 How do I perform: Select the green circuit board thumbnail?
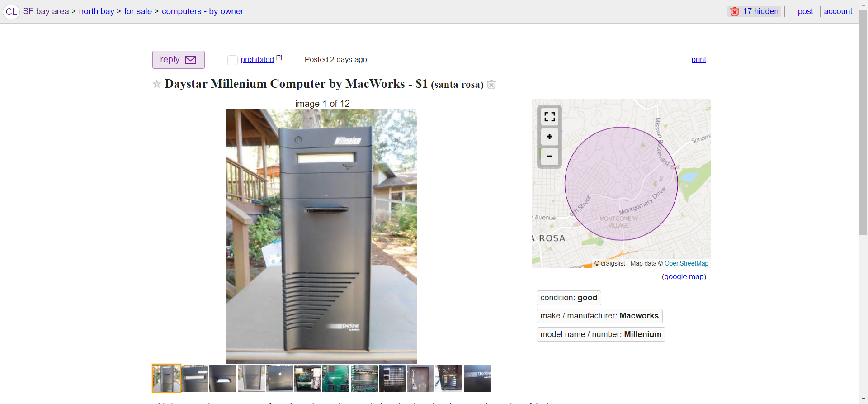pyautogui.click(x=336, y=378)
